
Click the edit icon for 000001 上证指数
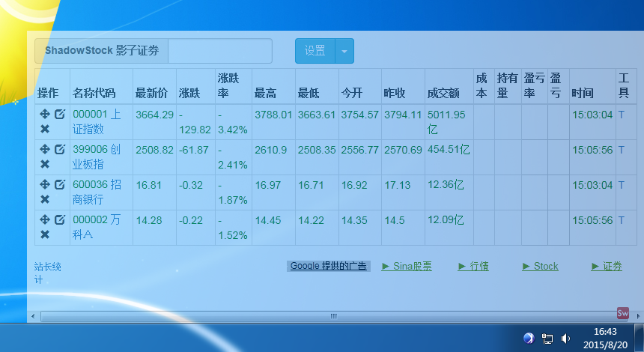pos(60,114)
